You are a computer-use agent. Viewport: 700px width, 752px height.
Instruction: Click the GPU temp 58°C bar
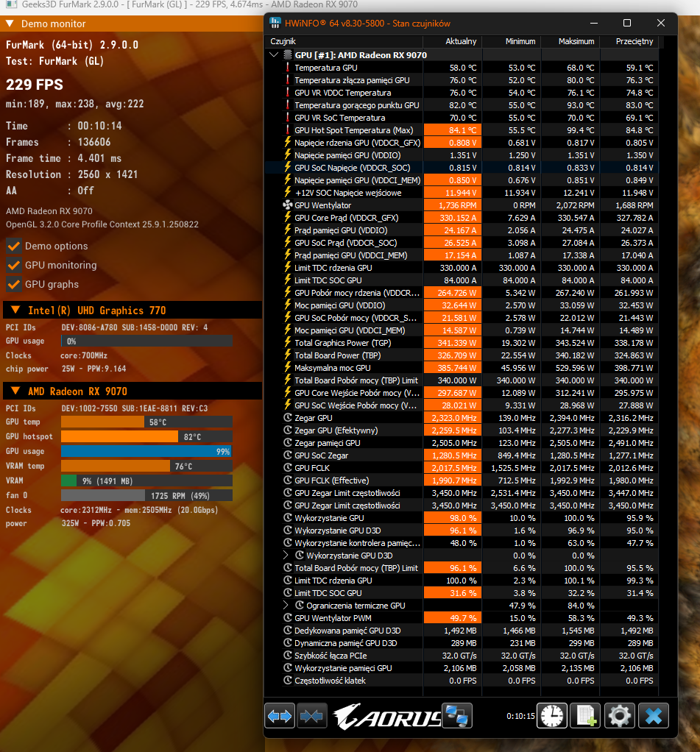click(146, 422)
